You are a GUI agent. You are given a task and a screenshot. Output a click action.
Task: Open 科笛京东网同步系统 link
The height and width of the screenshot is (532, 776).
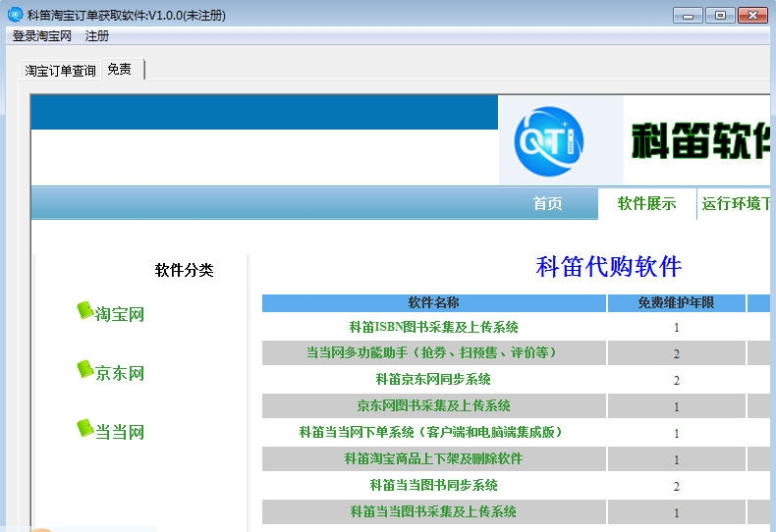(433, 379)
